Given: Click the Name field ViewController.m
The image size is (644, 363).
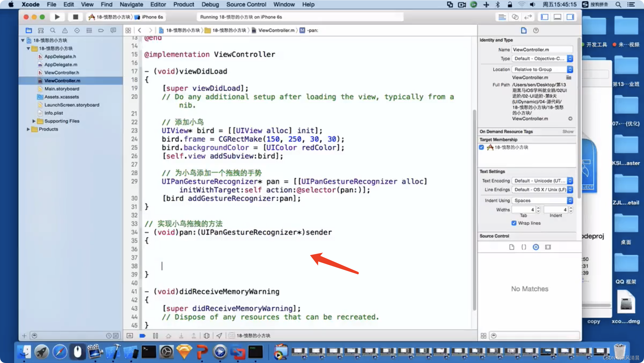Looking at the screenshot, I should point(542,49).
